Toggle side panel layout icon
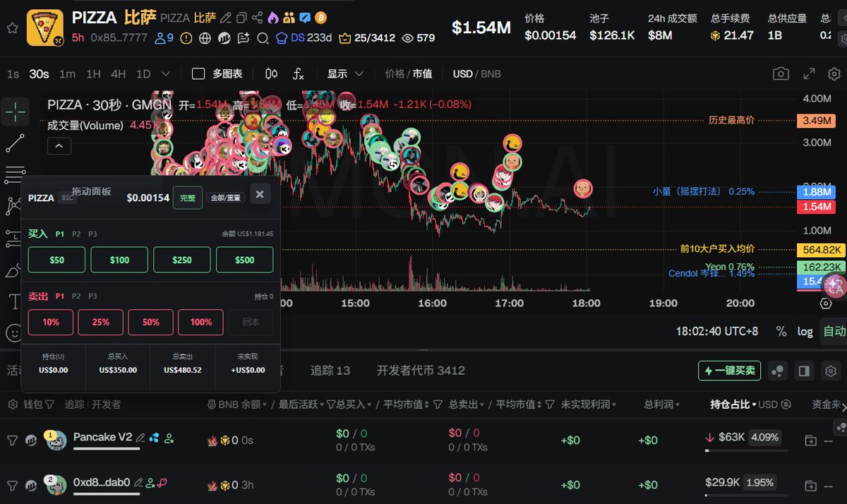 (803, 371)
